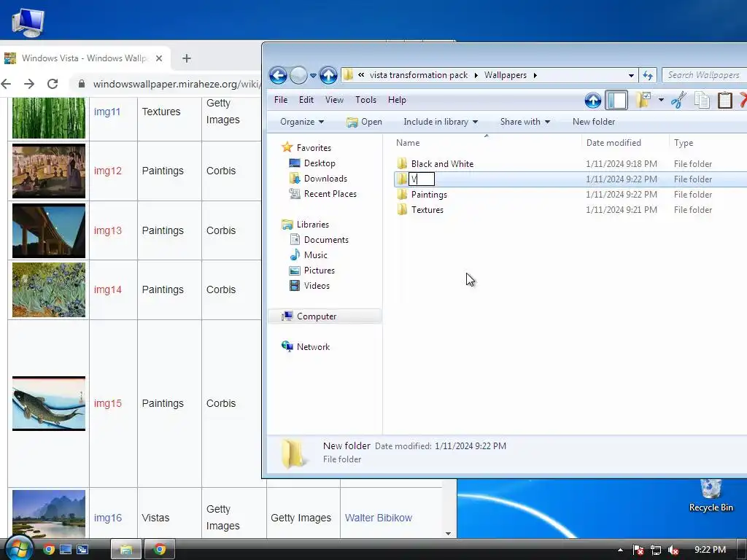Expand the address bar history dropdown
Image resolution: width=747 pixels, height=560 pixels.
[631, 75]
